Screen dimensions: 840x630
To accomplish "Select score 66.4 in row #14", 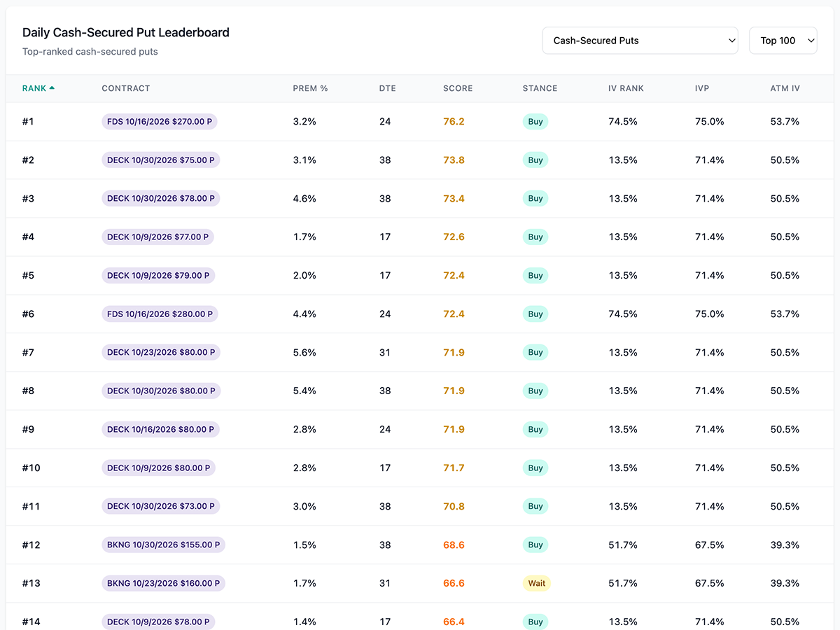I will tap(454, 622).
